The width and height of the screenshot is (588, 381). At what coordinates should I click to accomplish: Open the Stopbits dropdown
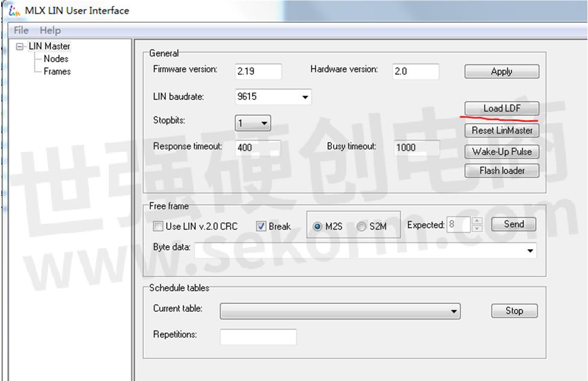(264, 122)
